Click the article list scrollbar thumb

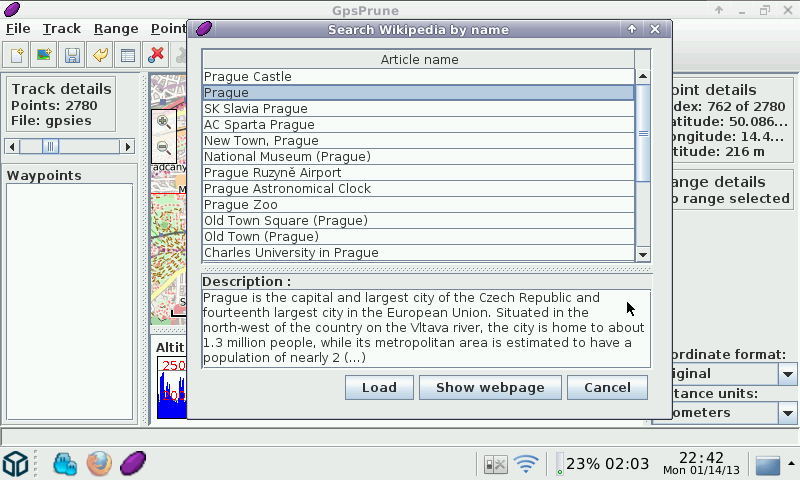point(643,133)
